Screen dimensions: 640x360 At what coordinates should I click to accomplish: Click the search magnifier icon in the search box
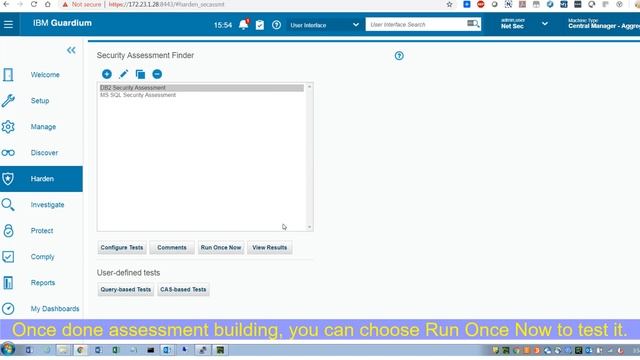pyautogui.click(x=473, y=24)
